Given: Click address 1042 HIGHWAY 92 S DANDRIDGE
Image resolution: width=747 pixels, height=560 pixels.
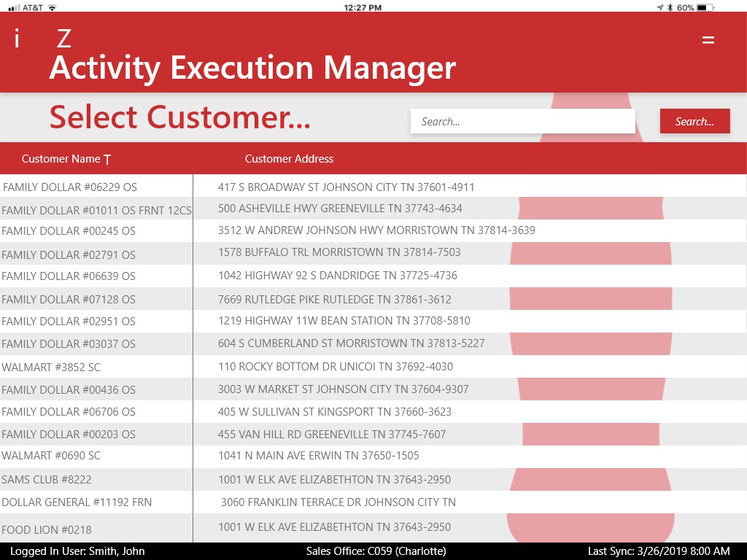Looking at the screenshot, I should [x=337, y=275].
